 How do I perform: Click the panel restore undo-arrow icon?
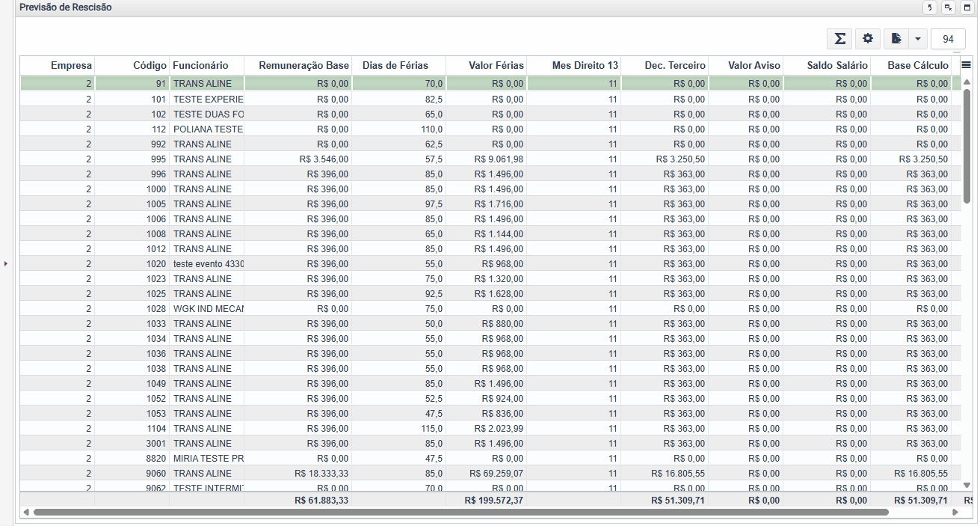(x=930, y=7)
